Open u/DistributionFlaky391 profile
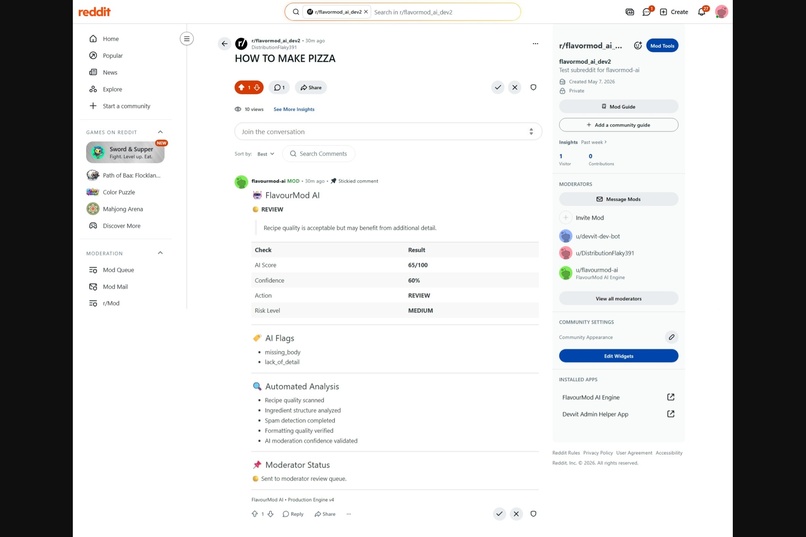This screenshot has height=537, width=806. pyautogui.click(x=604, y=253)
